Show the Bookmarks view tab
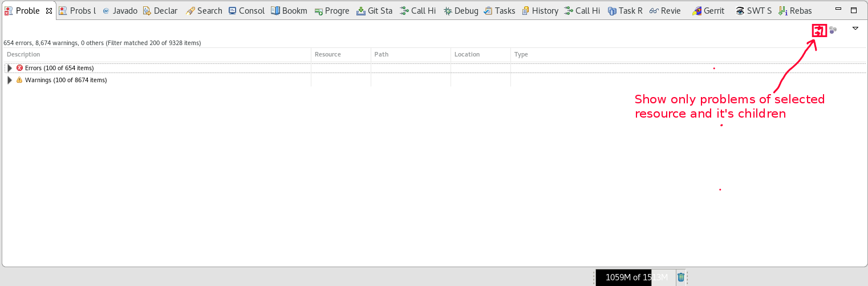 pyautogui.click(x=289, y=10)
